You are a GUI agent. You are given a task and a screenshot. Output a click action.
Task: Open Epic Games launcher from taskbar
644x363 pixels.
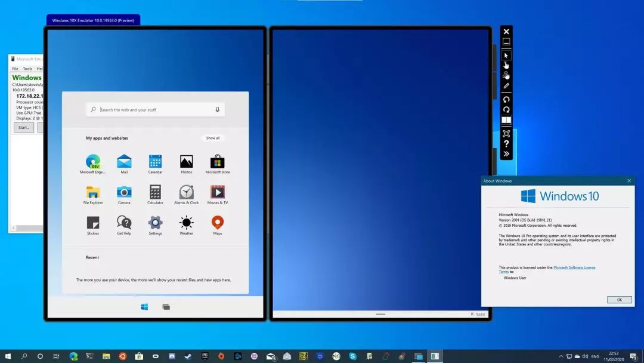205,356
